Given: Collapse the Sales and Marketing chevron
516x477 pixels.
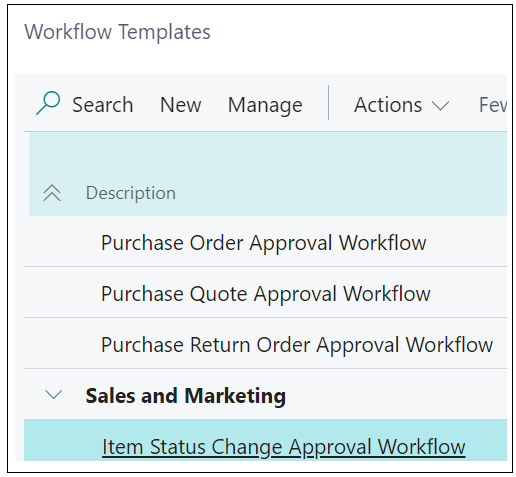Looking at the screenshot, I should [x=53, y=395].
